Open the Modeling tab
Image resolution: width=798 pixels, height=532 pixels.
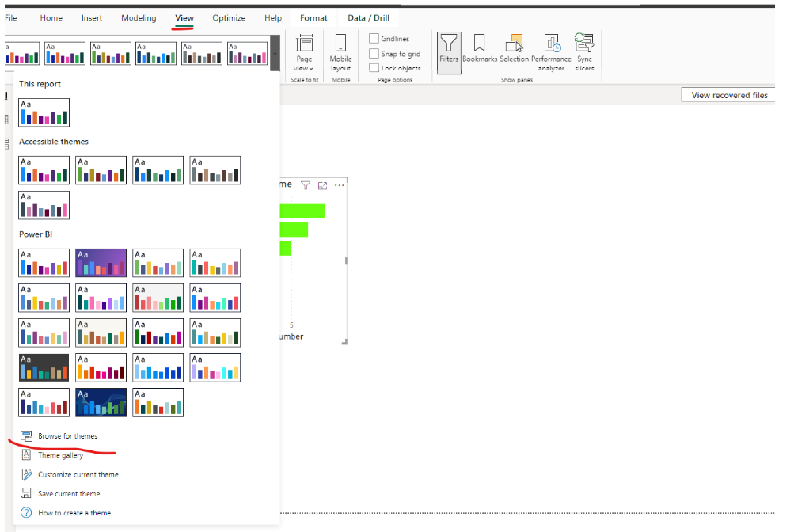[x=139, y=18]
